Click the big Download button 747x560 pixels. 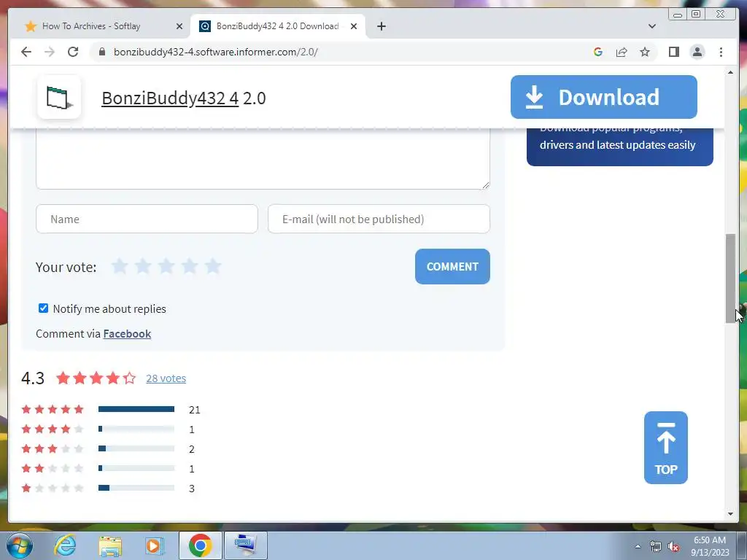[x=603, y=97]
